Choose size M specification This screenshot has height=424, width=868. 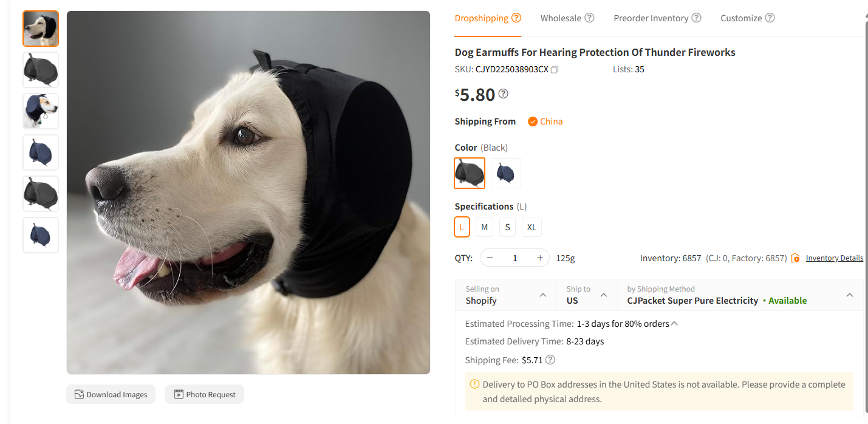(x=484, y=227)
